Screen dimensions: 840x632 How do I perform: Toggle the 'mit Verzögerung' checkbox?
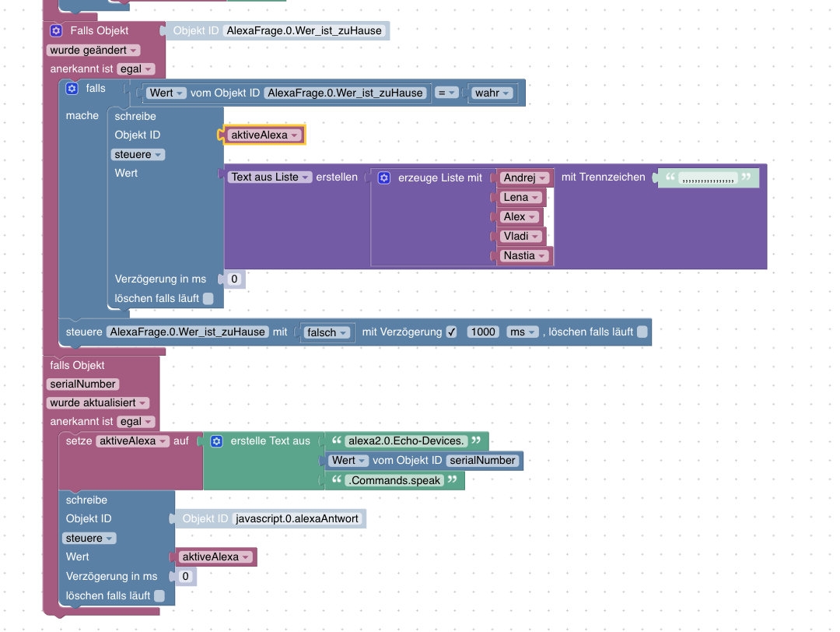click(452, 332)
